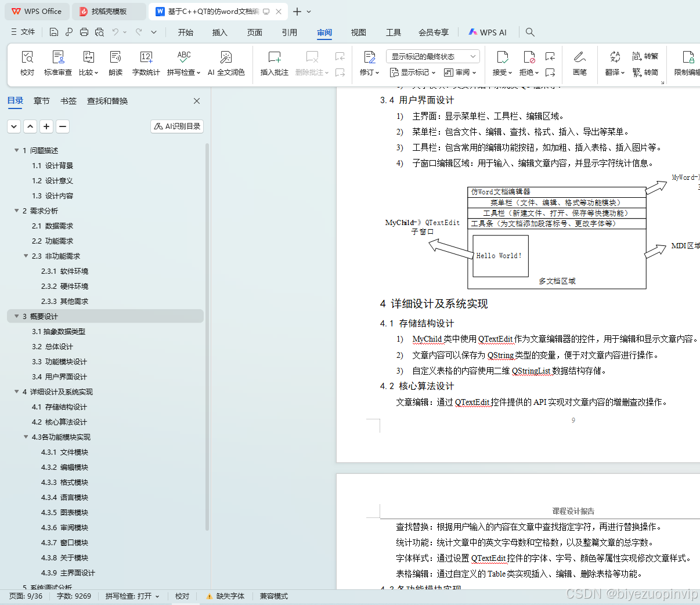Open the 引用 ribbon tab
This screenshot has width=700, height=605.
[290, 32]
